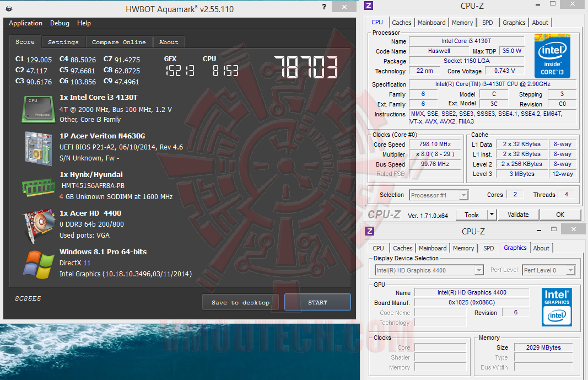Screen dimensions: 588x380
Task: Select the Mainboard tab in upper CPU-Z window
Action: (431, 23)
